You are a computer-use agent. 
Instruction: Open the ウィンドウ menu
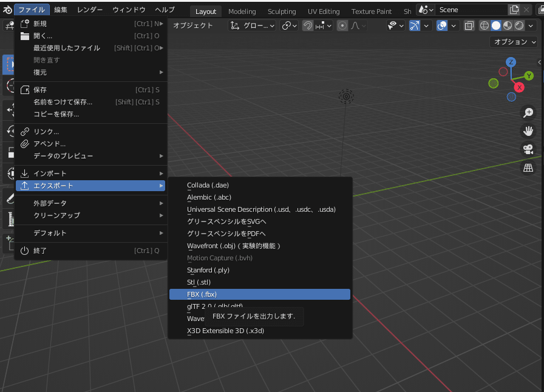(129, 10)
